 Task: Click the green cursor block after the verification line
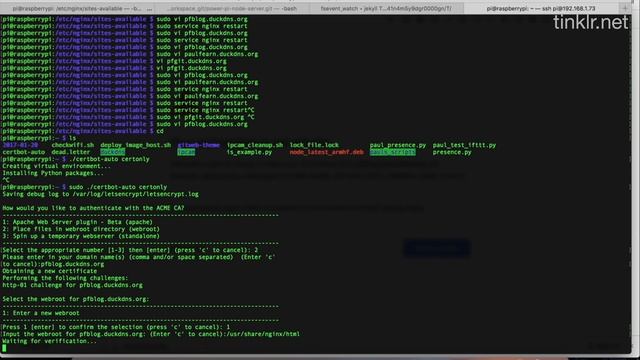[4, 348]
